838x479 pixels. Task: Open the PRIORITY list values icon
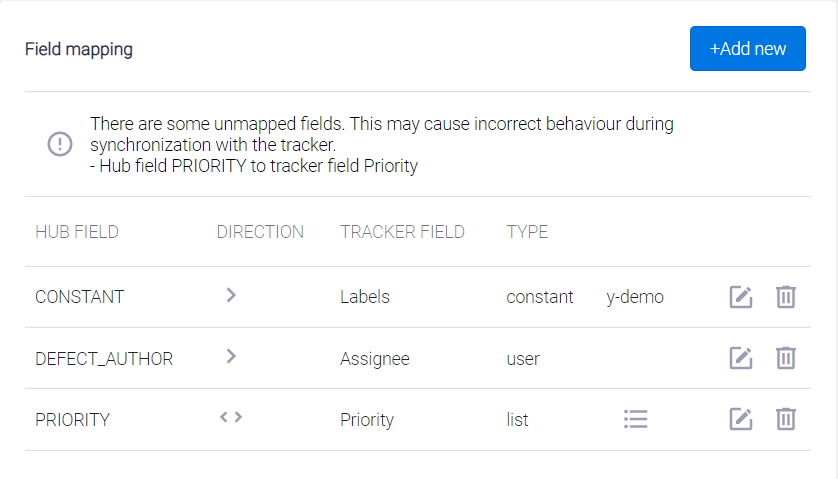coord(635,419)
